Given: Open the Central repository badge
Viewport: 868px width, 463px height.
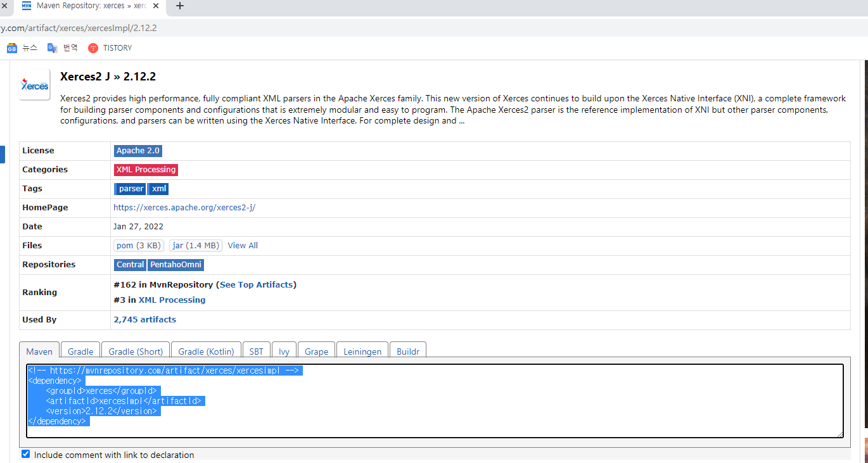Looking at the screenshot, I should tap(130, 265).
